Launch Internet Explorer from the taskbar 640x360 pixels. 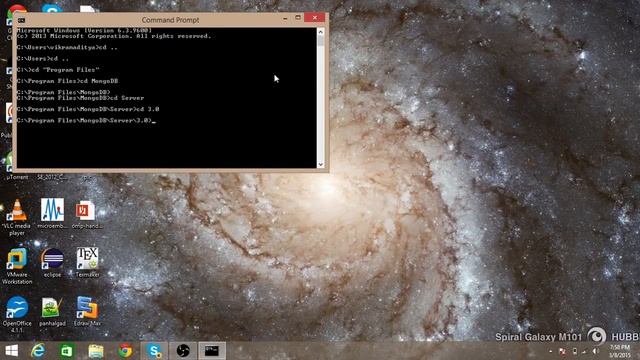pyautogui.click(x=38, y=351)
